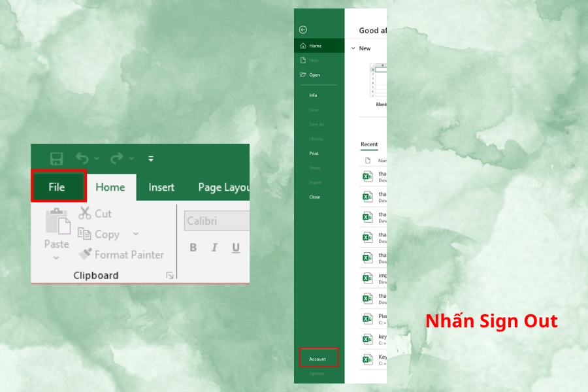588x392 pixels.
Task: Click the Calibri font name box
Action: pyautogui.click(x=217, y=221)
